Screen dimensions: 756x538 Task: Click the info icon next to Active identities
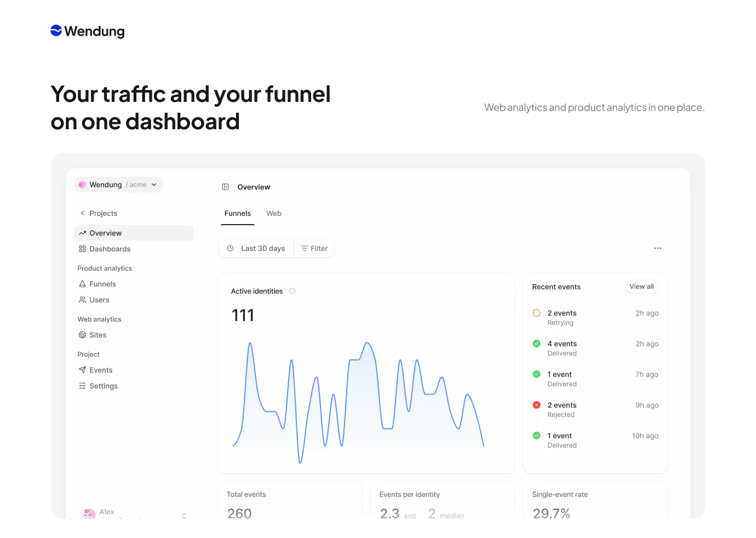[x=292, y=291]
